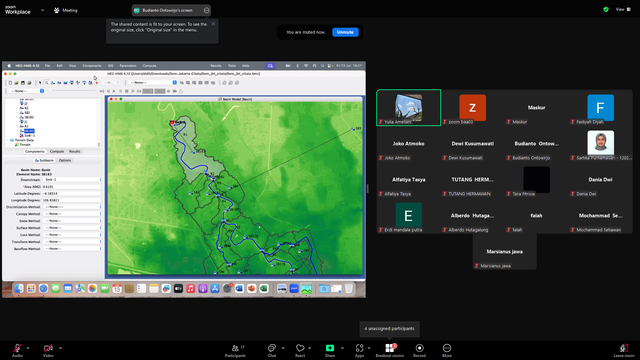Expand Apps options arrow

tap(369, 348)
